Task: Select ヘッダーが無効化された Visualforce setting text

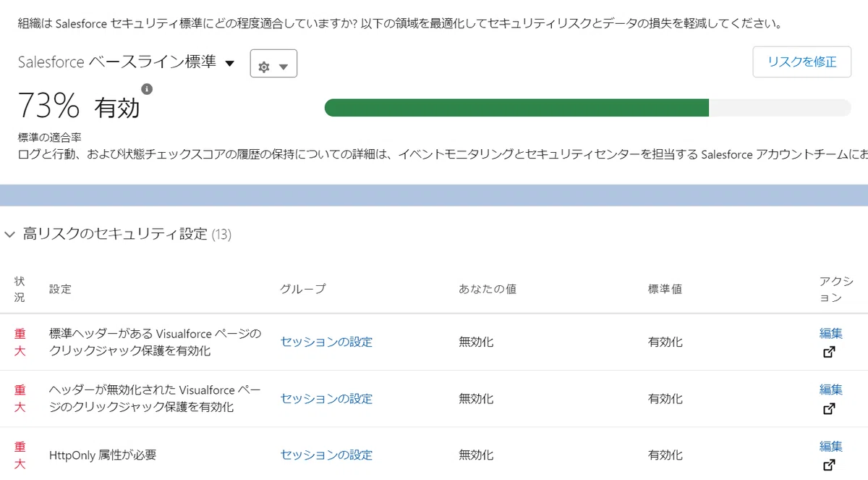Action: click(x=155, y=398)
